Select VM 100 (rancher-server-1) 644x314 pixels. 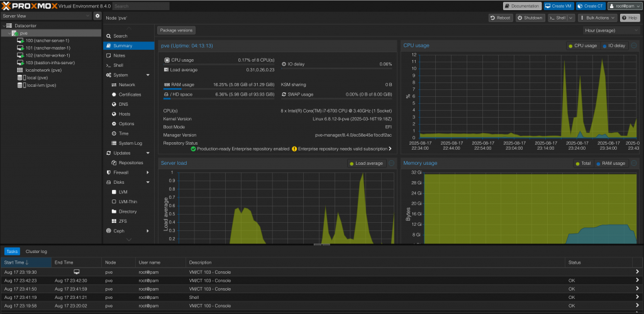pos(47,41)
